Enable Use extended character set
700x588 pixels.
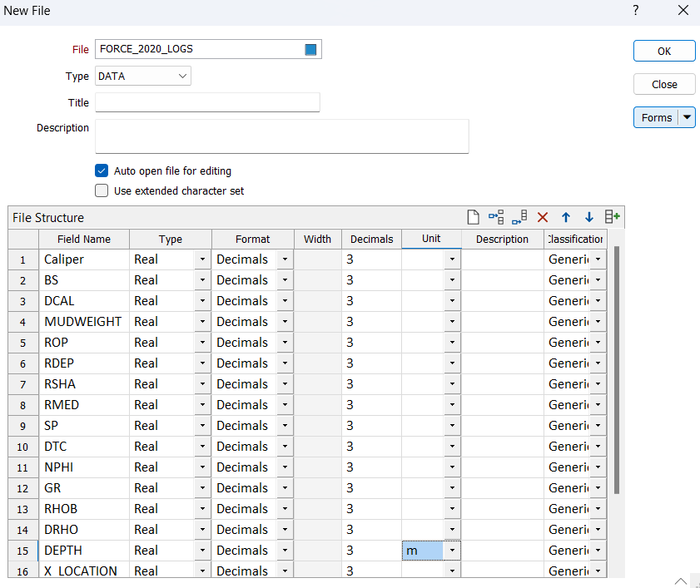tap(101, 190)
